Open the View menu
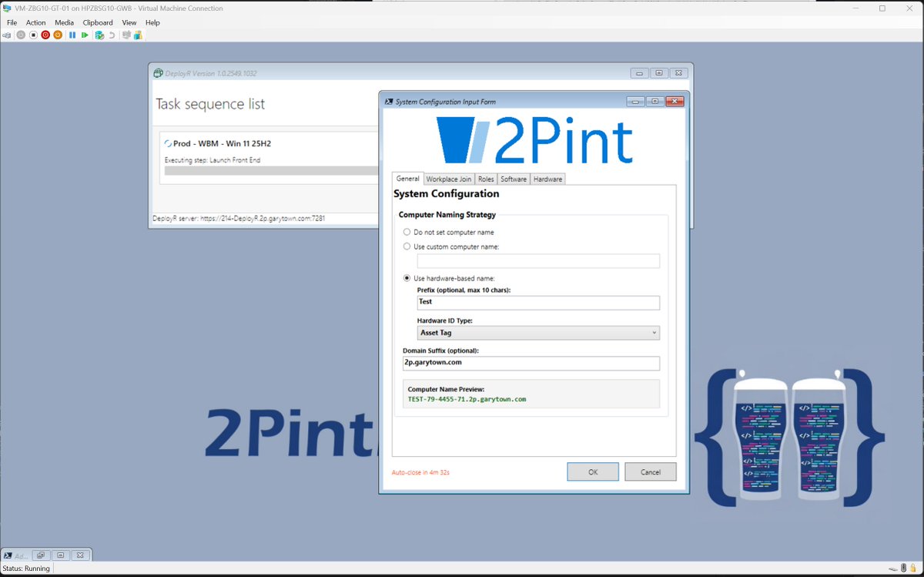 click(129, 22)
